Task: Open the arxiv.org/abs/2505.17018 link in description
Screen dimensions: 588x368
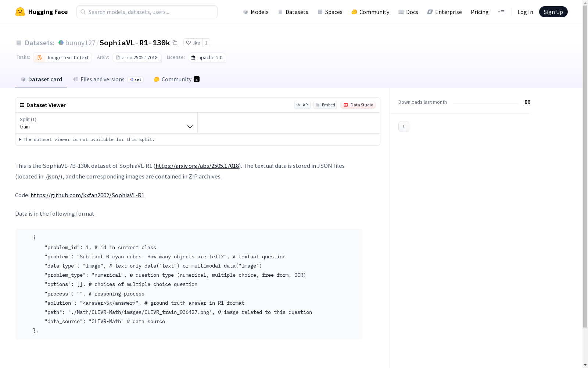Action: tap(197, 166)
